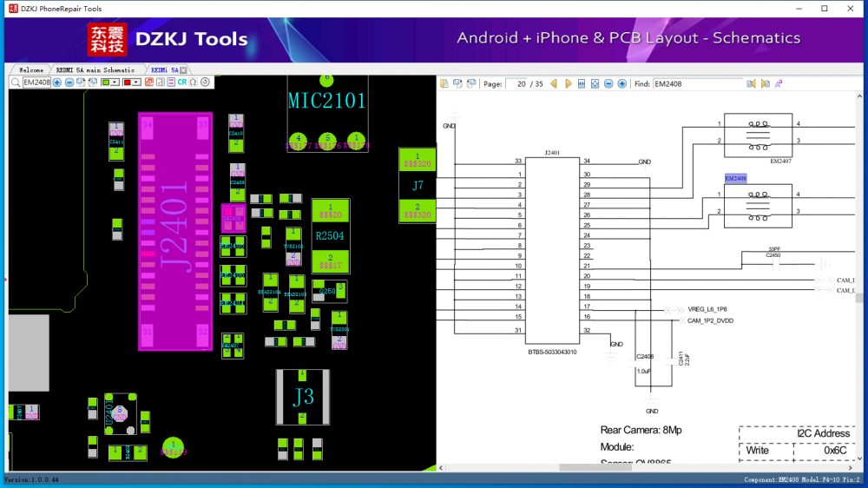Click the schematic scroll-right arrow
The height and width of the screenshot is (488, 868).
(x=851, y=467)
